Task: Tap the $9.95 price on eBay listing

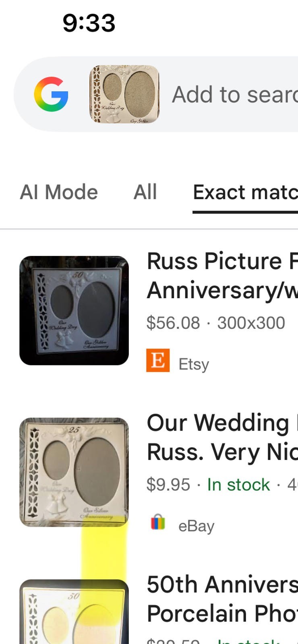Action: pos(168,485)
